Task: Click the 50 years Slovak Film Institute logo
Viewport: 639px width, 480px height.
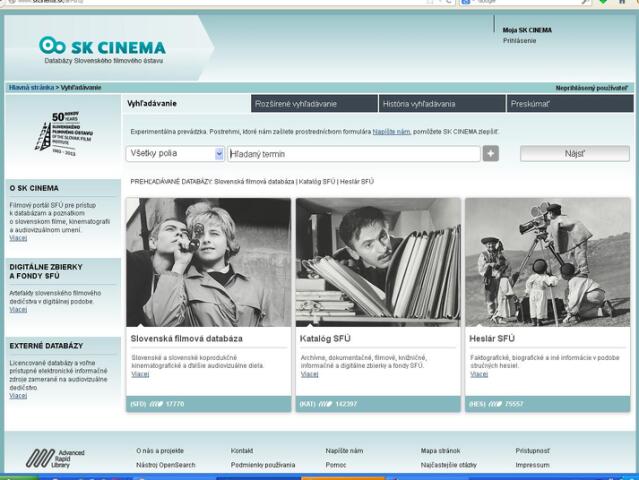Action: coord(64,134)
